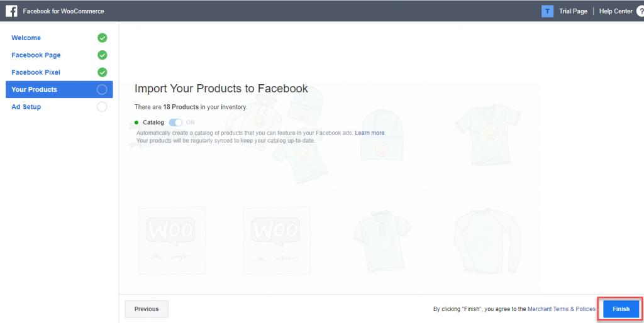Image resolution: width=644 pixels, height=323 pixels.
Task: Click the Welcome step green checkmark
Action: click(103, 38)
